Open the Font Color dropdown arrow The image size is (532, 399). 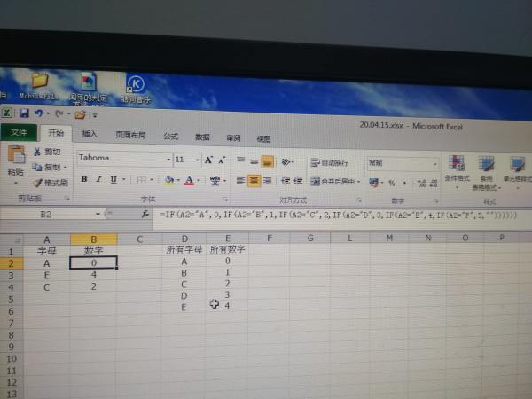[199, 181]
